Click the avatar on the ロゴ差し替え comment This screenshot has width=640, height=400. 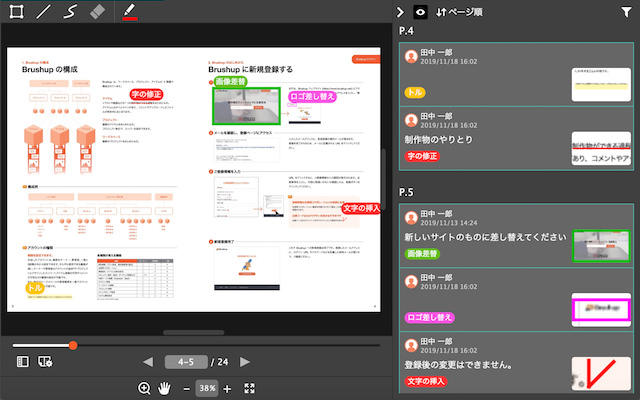click(x=411, y=281)
